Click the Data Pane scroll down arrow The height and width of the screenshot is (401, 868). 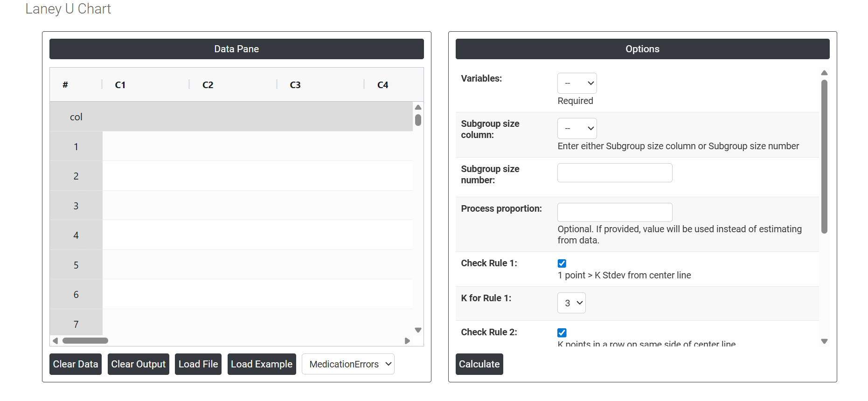click(x=418, y=330)
